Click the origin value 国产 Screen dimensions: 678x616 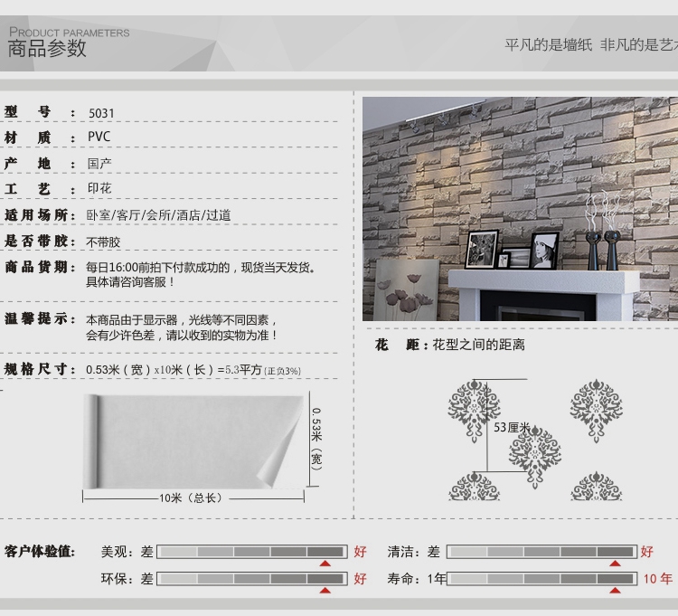pyautogui.click(x=99, y=164)
